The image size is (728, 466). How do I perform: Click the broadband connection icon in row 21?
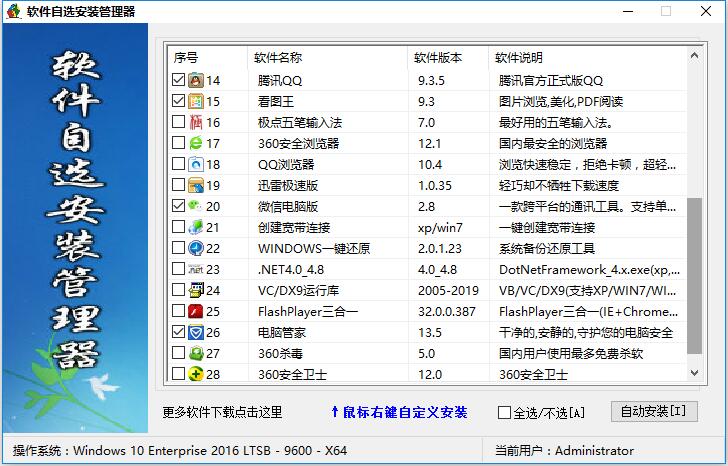(196, 227)
